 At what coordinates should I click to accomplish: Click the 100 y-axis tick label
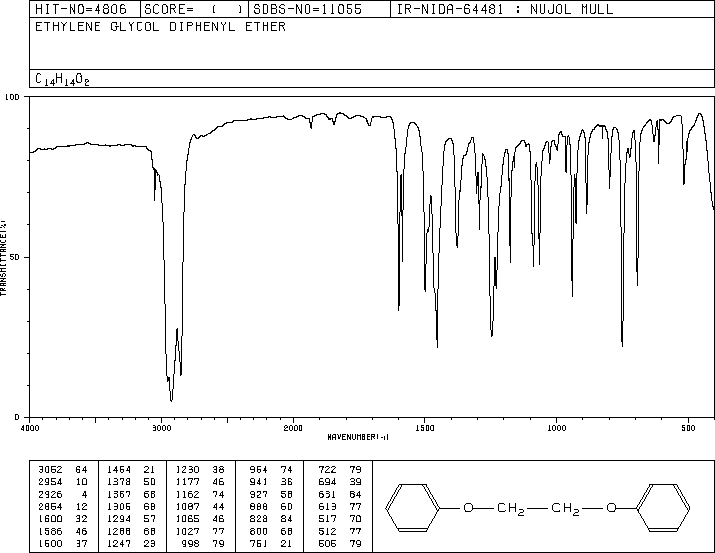click(12, 97)
